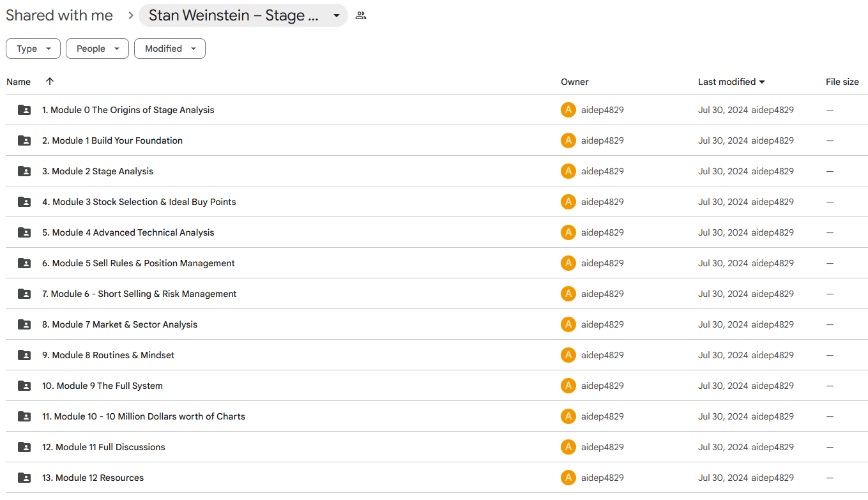
Task: Open the Type filter dropdown
Action: coord(33,49)
